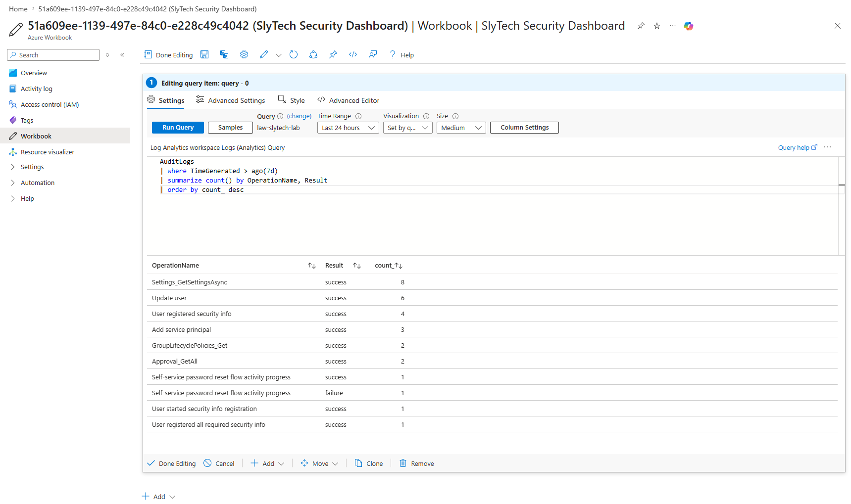Click Size info icon
This screenshot has height=504, width=851.
tap(455, 116)
